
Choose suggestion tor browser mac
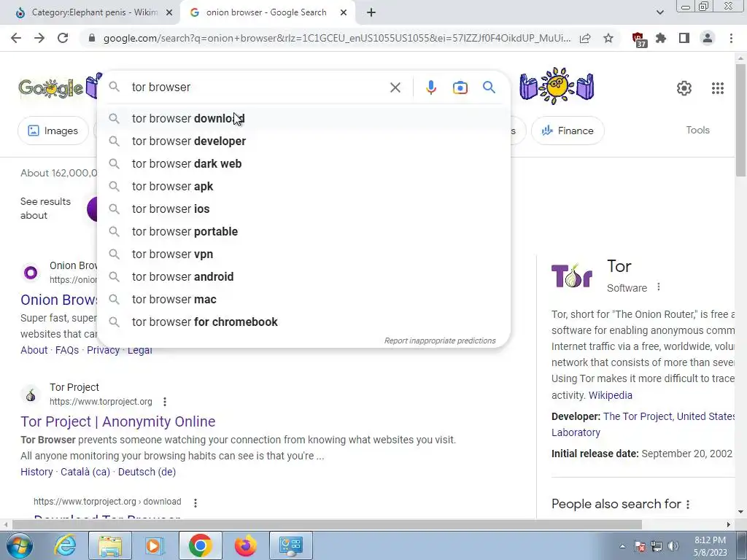(x=303, y=300)
